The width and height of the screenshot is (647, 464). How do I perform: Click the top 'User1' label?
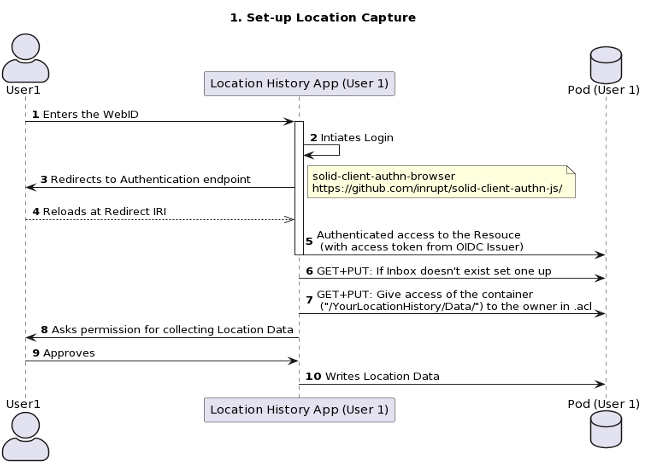click(x=23, y=90)
